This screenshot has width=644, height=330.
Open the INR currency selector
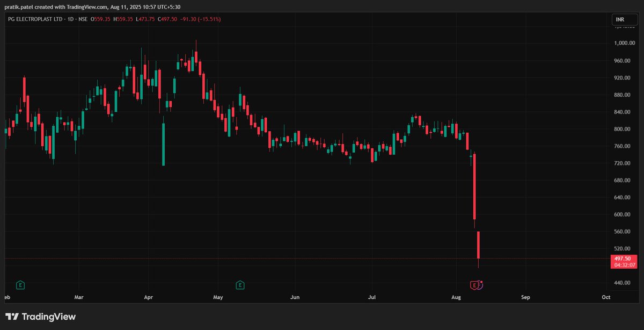pos(625,19)
